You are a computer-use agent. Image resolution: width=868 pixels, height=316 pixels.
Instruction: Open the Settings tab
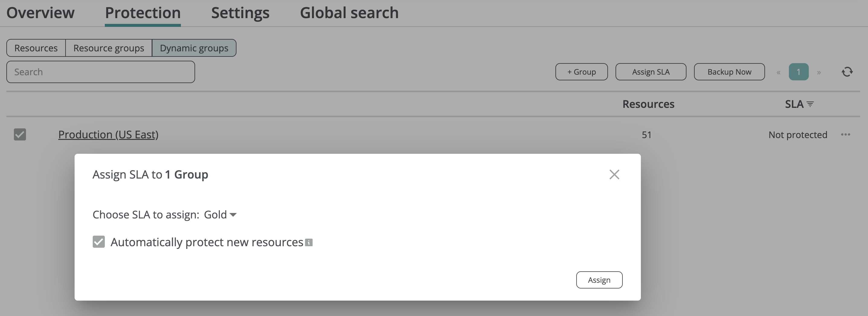240,13
